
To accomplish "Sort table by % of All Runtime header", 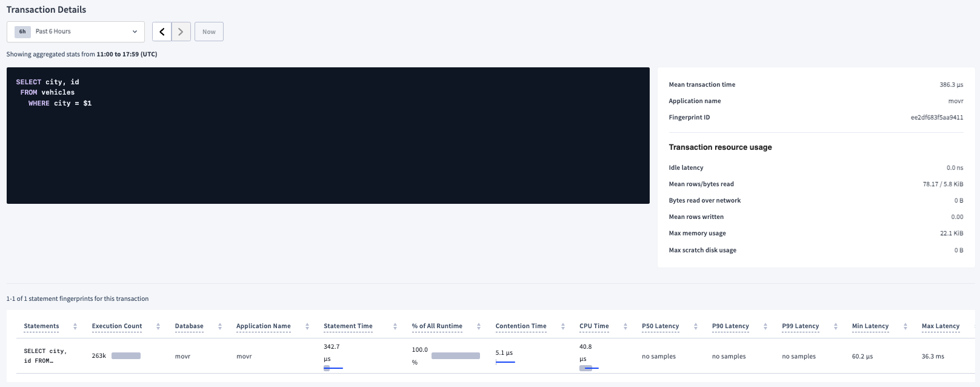I will (x=437, y=326).
